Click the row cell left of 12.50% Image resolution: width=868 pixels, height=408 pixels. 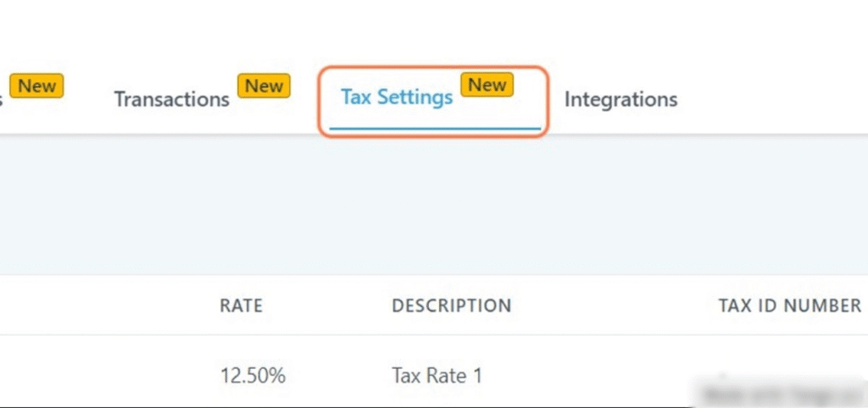click(102, 375)
